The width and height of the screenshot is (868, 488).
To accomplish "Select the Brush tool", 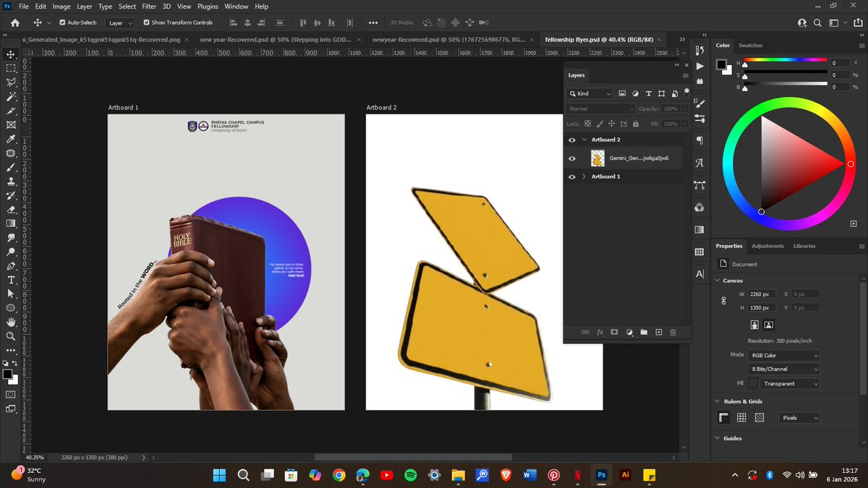I will 11,167.
